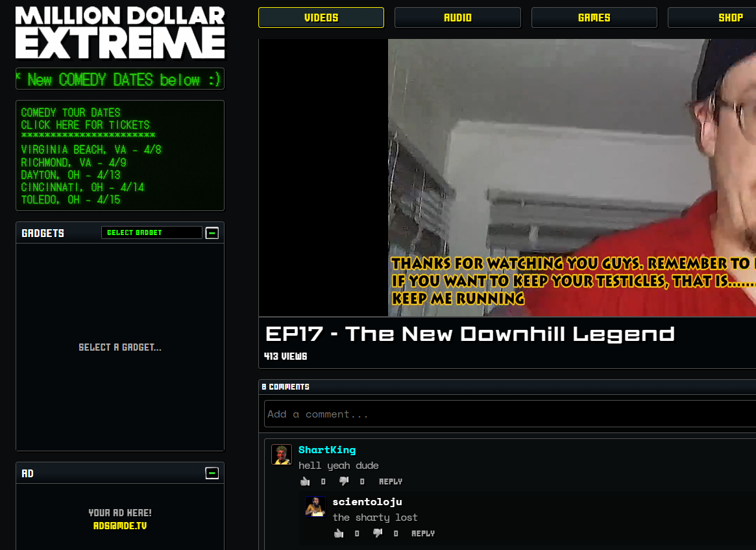This screenshot has width=756, height=550.
Task: Thumbs up scientoloju's comment
Action: click(x=339, y=533)
